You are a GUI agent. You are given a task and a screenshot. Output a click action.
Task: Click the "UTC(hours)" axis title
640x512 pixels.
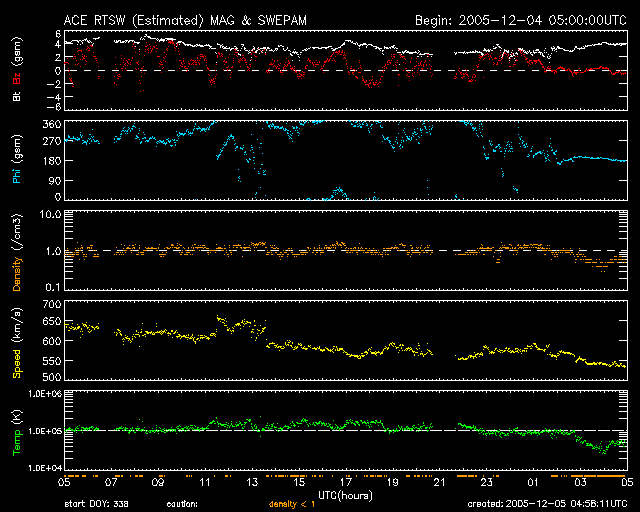(x=345, y=496)
